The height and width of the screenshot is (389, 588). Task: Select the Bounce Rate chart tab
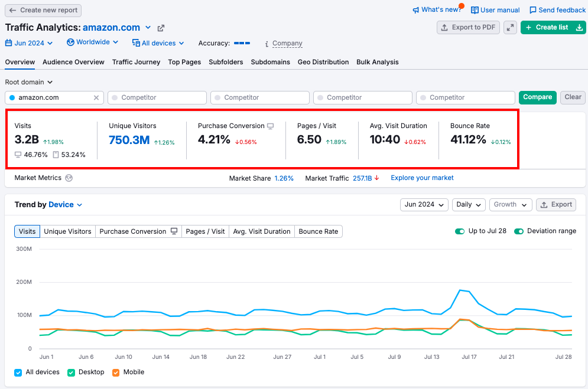coord(318,231)
